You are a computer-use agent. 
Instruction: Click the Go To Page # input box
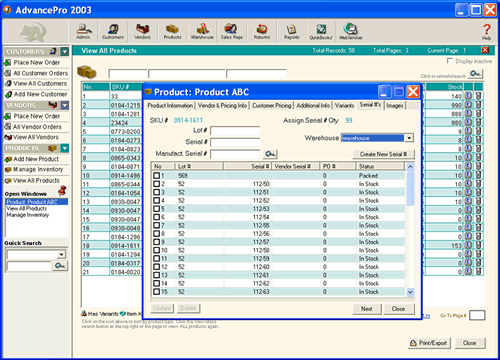tap(477, 315)
